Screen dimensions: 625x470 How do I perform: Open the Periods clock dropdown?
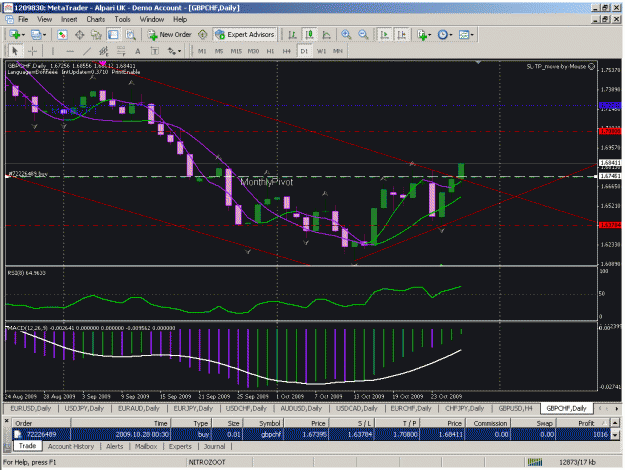[x=445, y=35]
